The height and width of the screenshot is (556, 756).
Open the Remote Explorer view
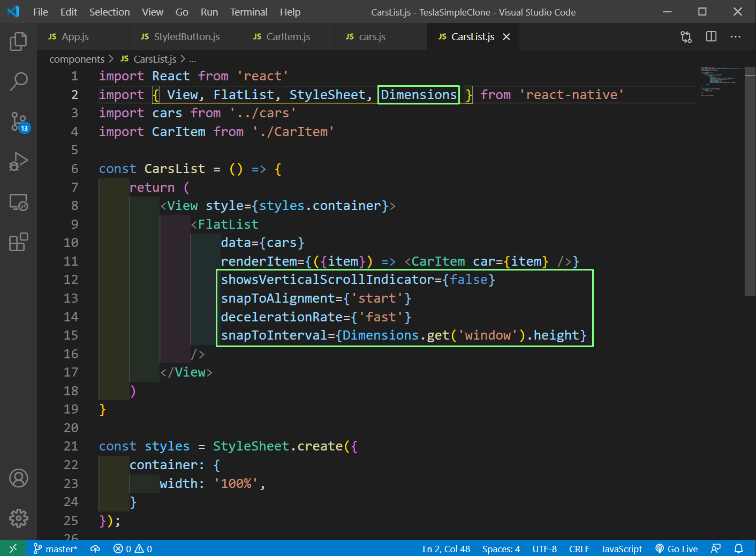point(18,202)
